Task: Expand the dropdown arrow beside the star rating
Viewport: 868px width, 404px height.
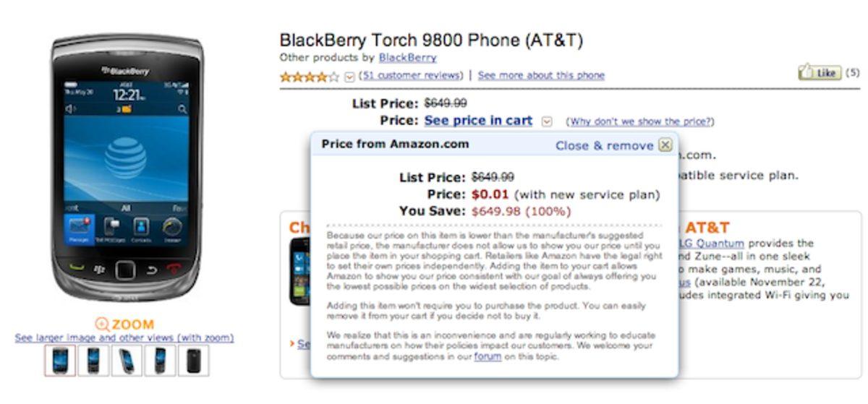Action: (x=350, y=76)
